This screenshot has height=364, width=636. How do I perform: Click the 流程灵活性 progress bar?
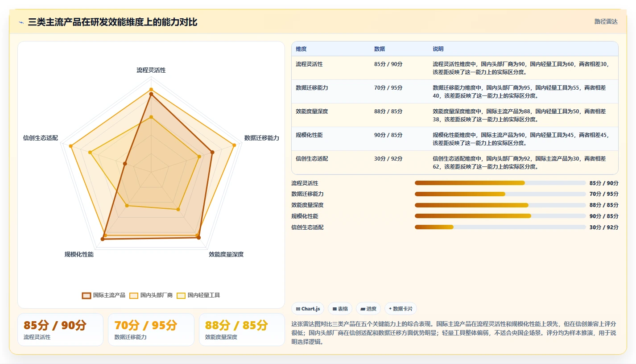pyautogui.click(x=500, y=183)
